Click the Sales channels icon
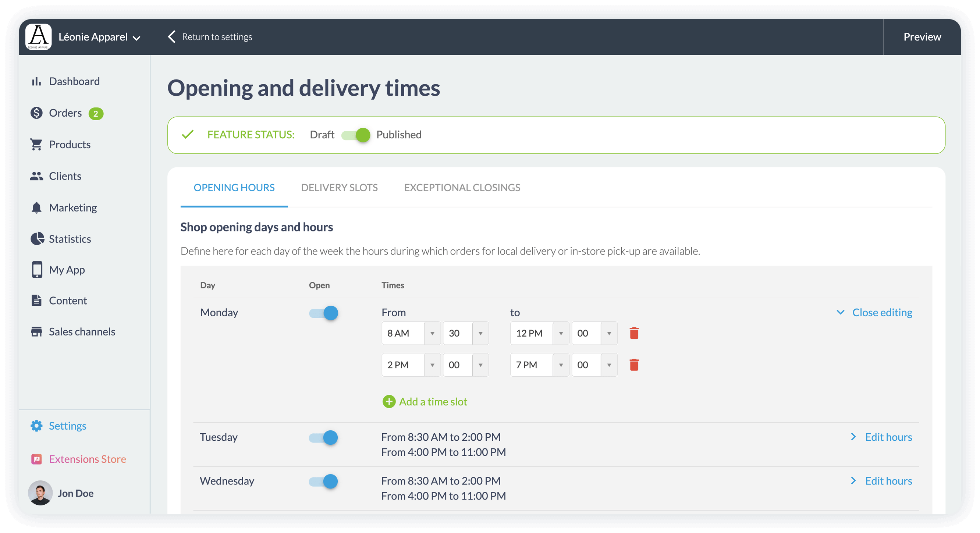Screen dimensions: 980x533 point(37,331)
